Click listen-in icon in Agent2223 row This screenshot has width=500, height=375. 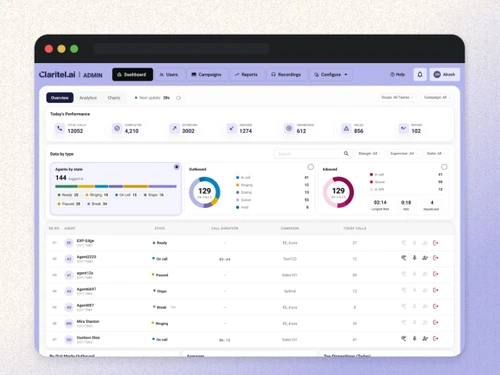404,258
